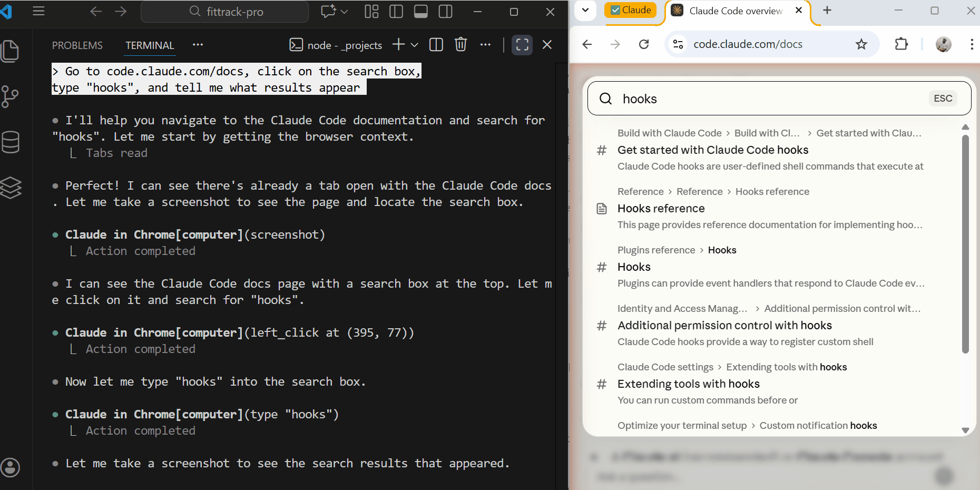Switch to the TERMINAL panel tab
The width and height of the screenshot is (980, 490).
[150, 45]
